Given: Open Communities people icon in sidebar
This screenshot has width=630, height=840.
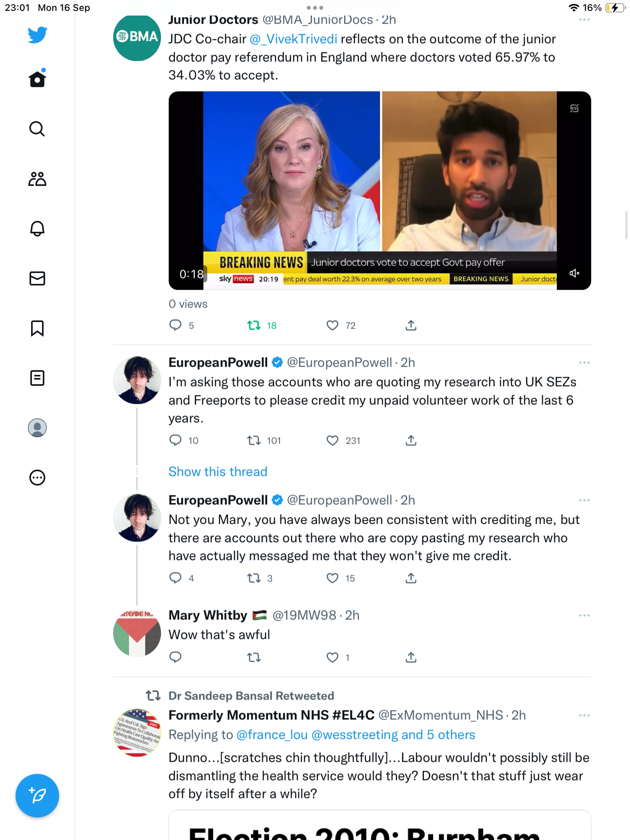Looking at the screenshot, I should tap(37, 179).
